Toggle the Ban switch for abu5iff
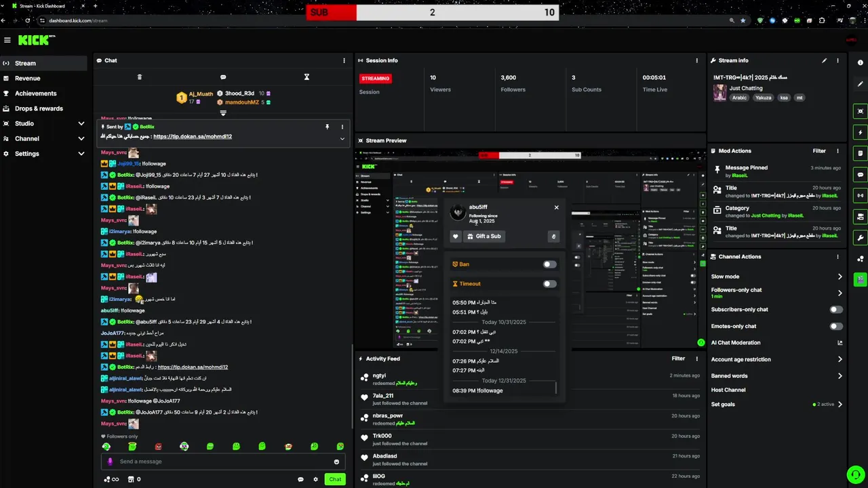868x488 pixels. coord(549,264)
